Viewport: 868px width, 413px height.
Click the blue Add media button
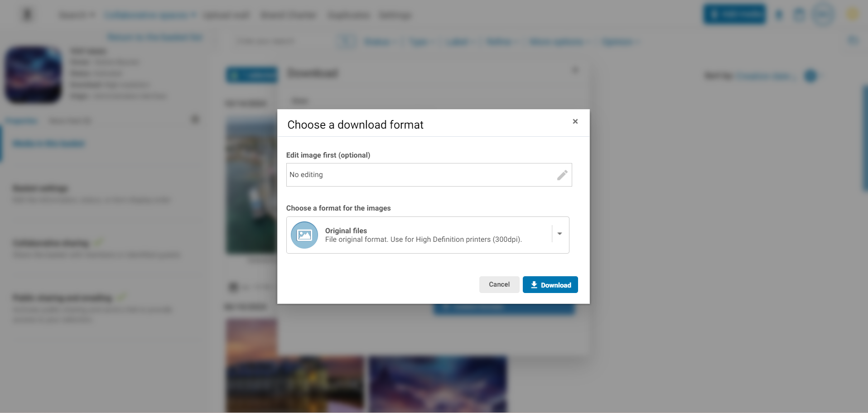(x=734, y=14)
